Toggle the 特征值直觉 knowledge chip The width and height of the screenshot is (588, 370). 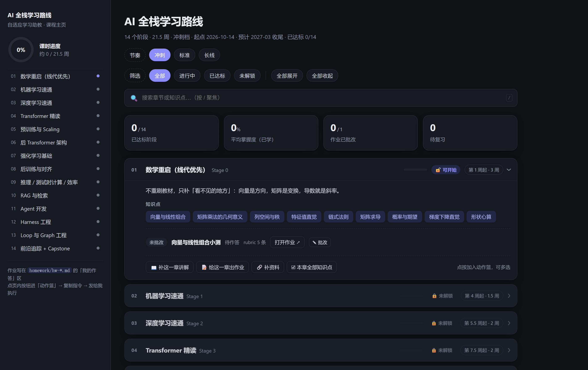point(304,217)
